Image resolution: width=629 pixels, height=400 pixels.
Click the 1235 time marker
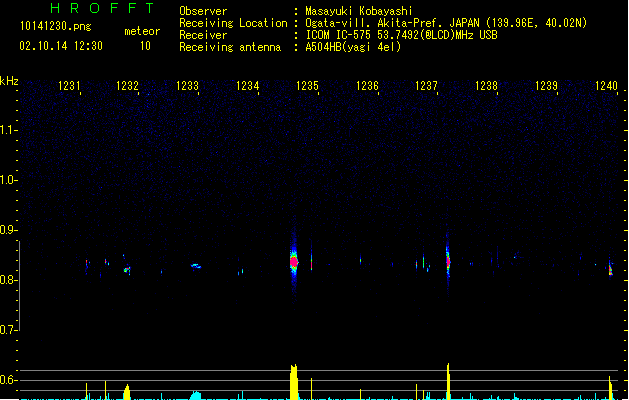click(x=307, y=86)
